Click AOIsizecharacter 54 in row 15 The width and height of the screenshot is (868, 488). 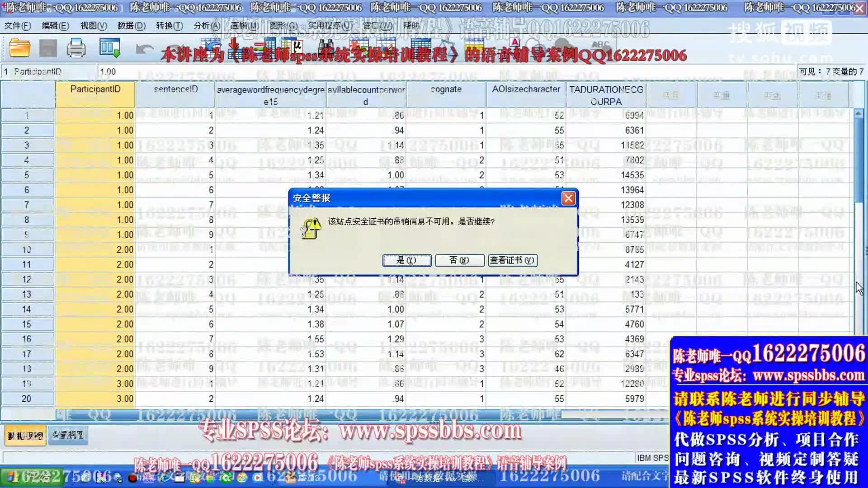[x=526, y=324]
